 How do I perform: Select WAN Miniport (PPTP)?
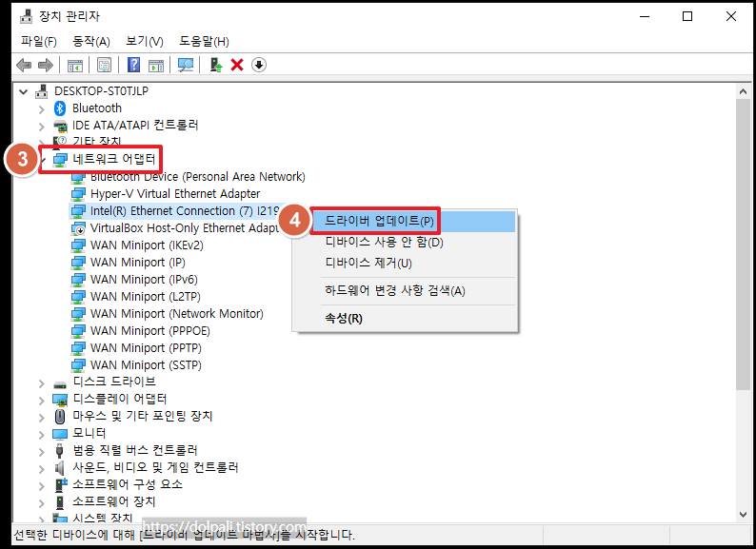pyautogui.click(x=146, y=348)
